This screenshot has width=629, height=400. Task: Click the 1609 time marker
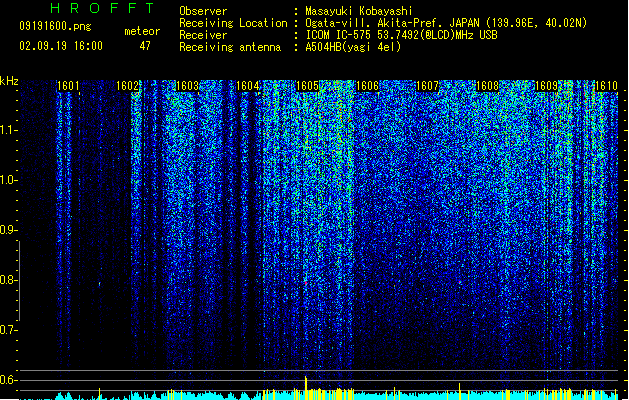click(x=547, y=86)
